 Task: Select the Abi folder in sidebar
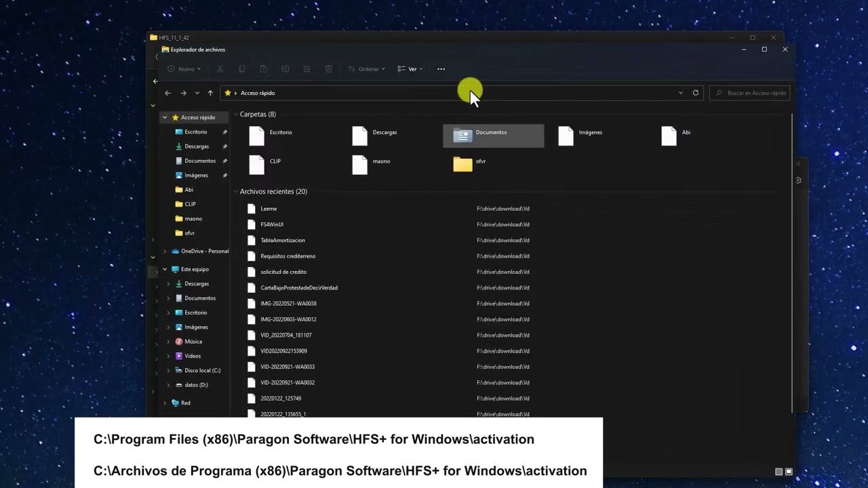(x=189, y=190)
